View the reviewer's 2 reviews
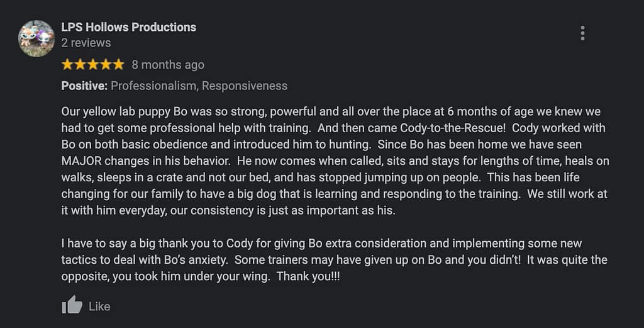The image size is (644, 328). pyautogui.click(x=86, y=43)
